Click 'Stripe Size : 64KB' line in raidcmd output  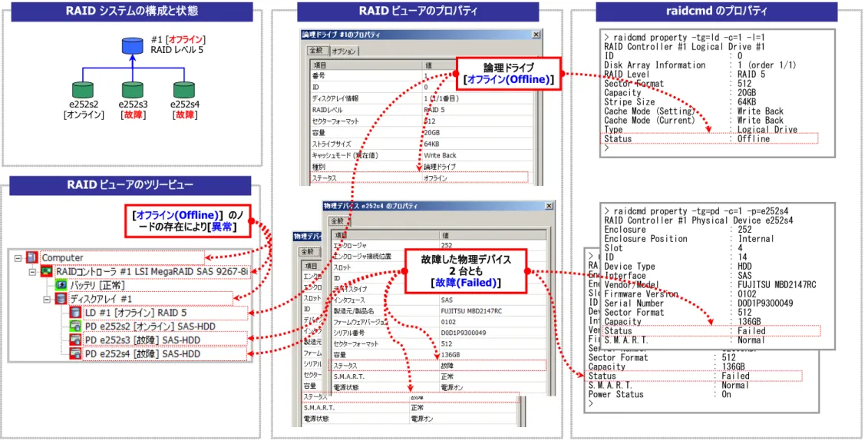click(x=680, y=102)
